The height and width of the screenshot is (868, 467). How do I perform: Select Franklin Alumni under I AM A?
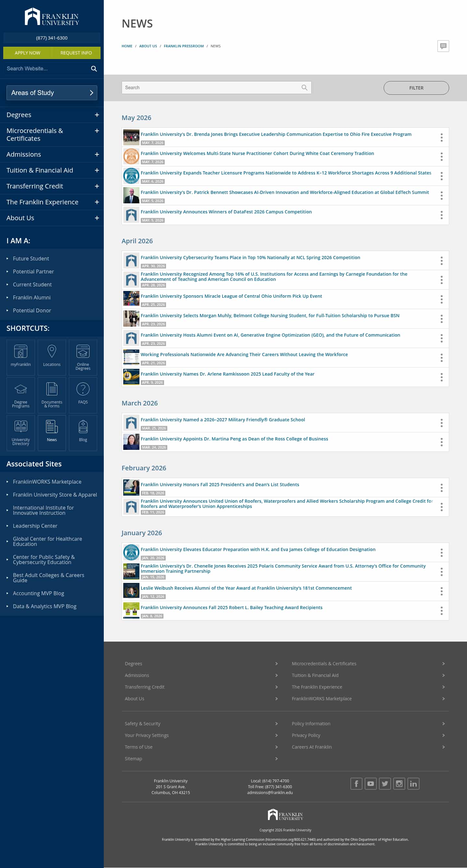tap(32, 297)
